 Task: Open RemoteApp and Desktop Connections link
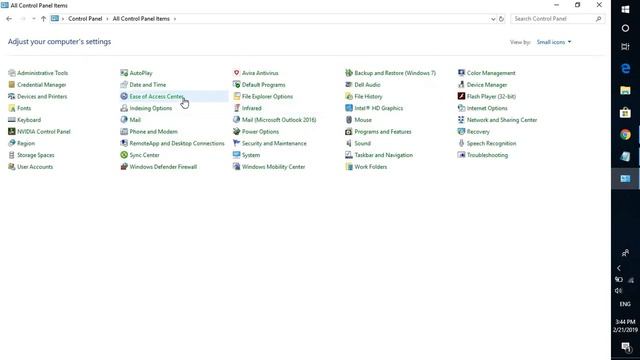(177, 143)
